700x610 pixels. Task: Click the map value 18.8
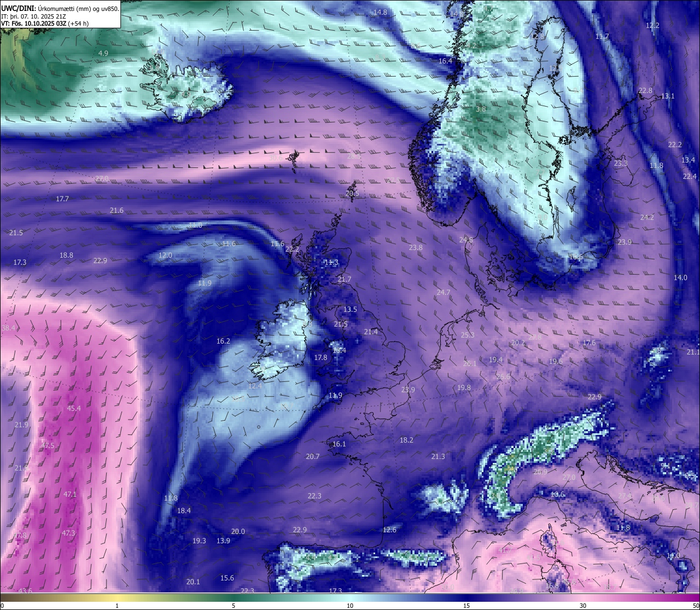[66, 255]
